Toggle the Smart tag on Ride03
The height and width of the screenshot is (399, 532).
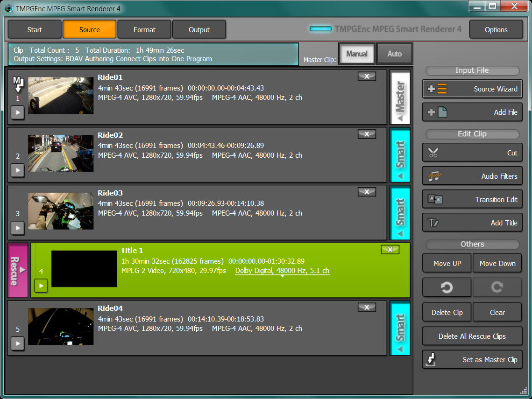400,213
